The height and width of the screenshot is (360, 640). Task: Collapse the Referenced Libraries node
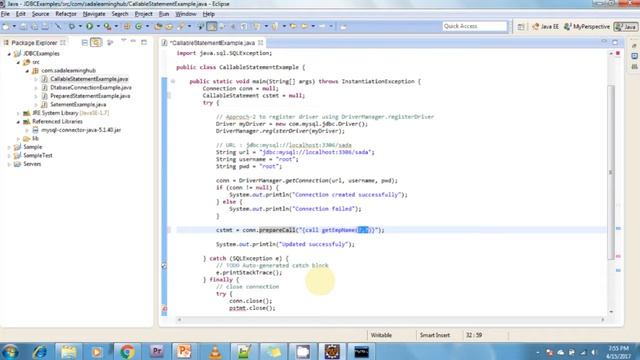point(18,122)
